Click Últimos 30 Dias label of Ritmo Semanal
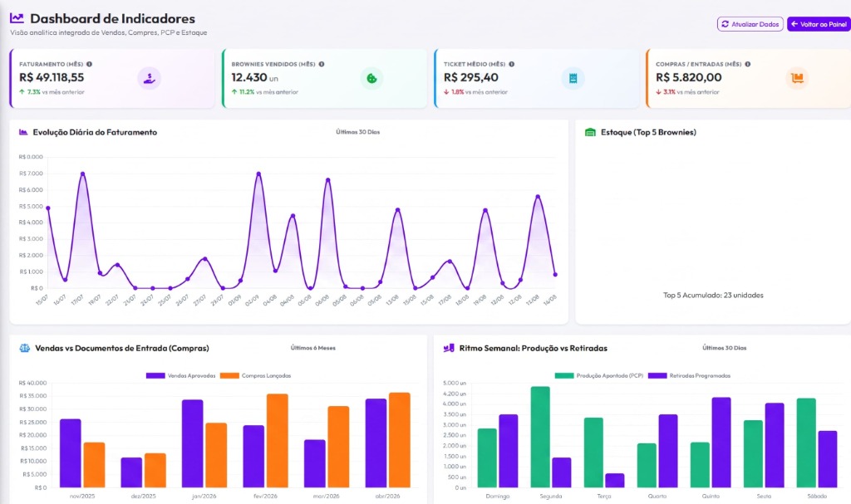This screenshot has height=504, width=851. point(724,348)
